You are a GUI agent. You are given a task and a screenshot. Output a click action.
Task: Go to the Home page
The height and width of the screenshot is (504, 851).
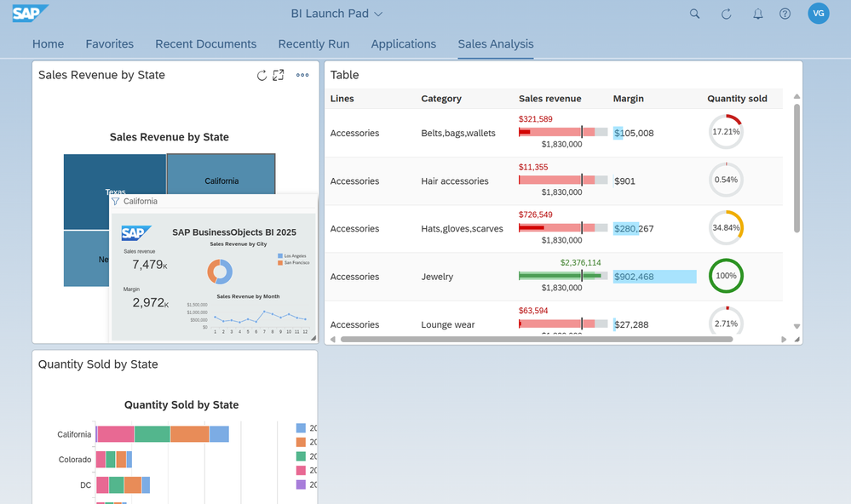click(x=48, y=43)
